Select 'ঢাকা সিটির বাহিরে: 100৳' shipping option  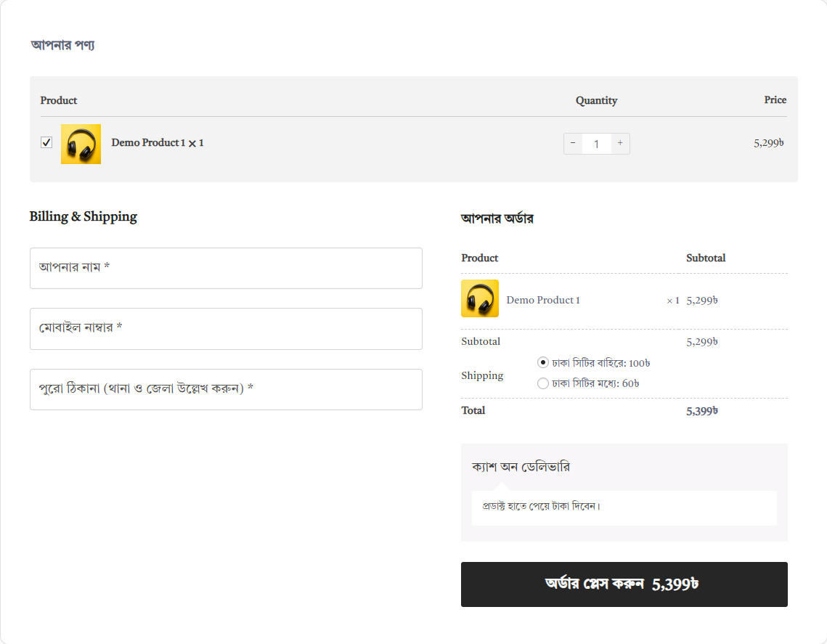543,362
